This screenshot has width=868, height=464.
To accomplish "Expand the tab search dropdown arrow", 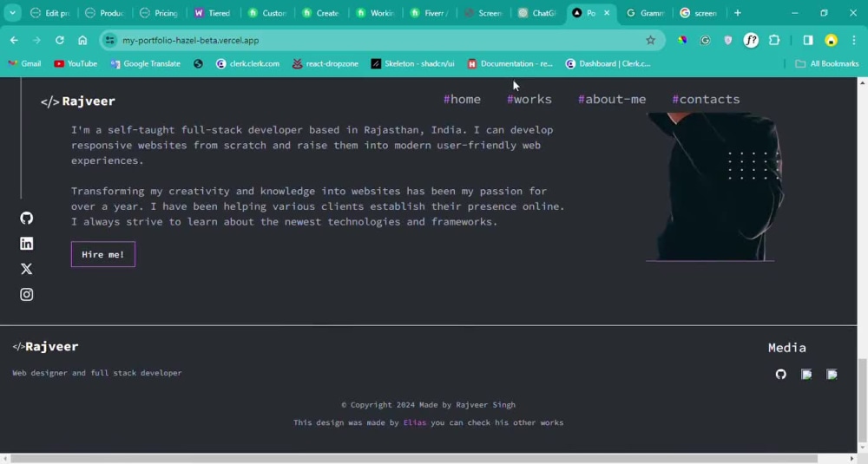I will (12, 13).
